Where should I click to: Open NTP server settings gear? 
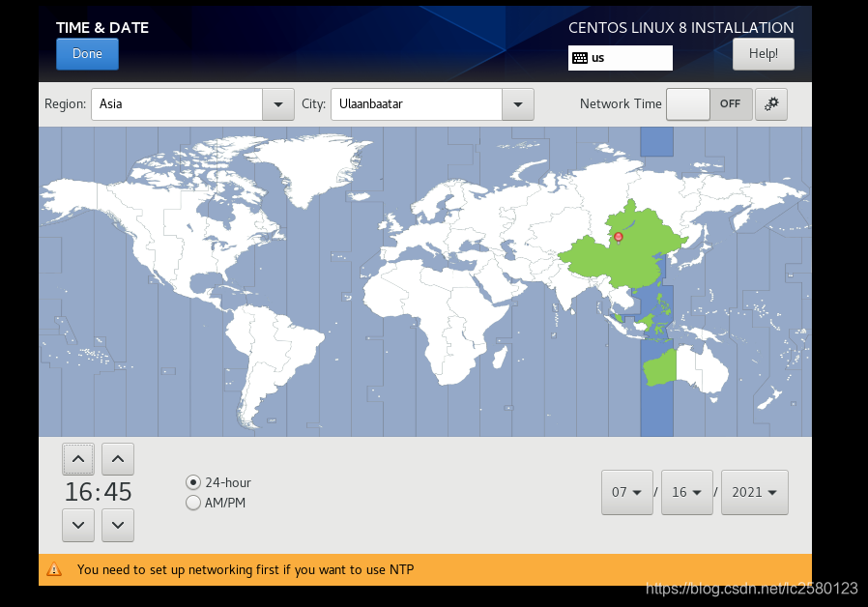pyautogui.click(x=771, y=104)
